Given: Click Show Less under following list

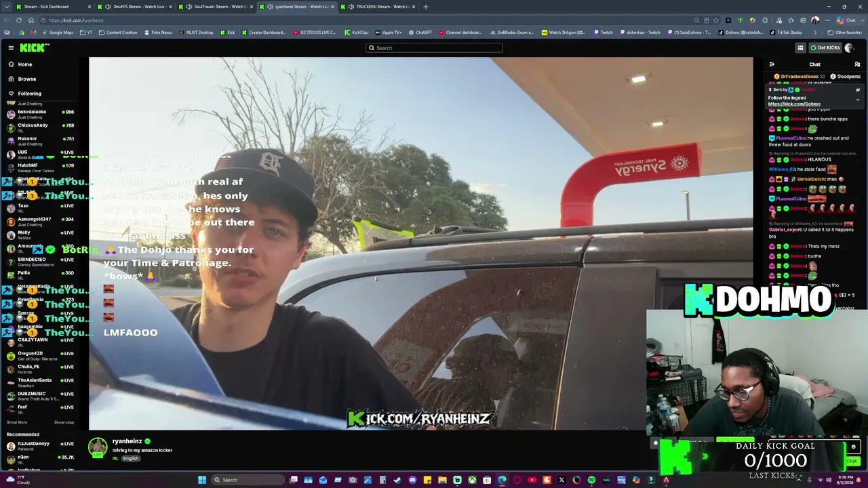Looking at the screenshot, I should tap(64, 422).
